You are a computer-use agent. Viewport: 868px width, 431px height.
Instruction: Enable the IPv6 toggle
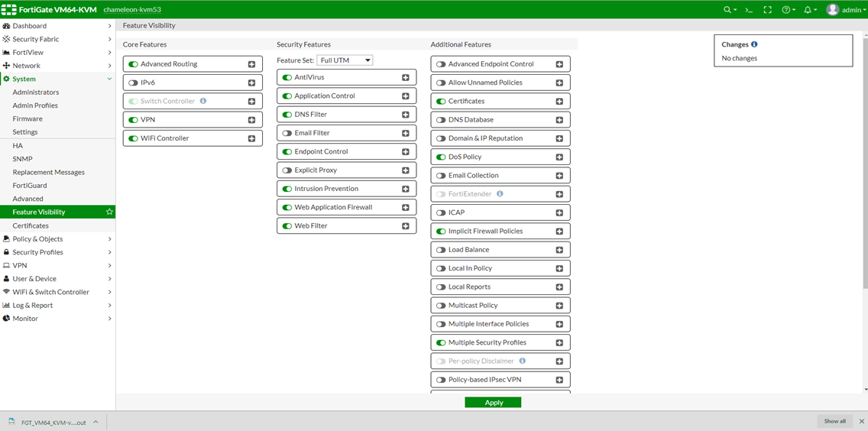(133, 83)
